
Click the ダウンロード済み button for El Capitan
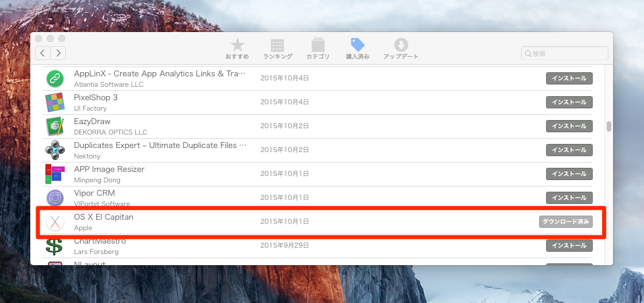pyautogui.click(x=566, y=221)
